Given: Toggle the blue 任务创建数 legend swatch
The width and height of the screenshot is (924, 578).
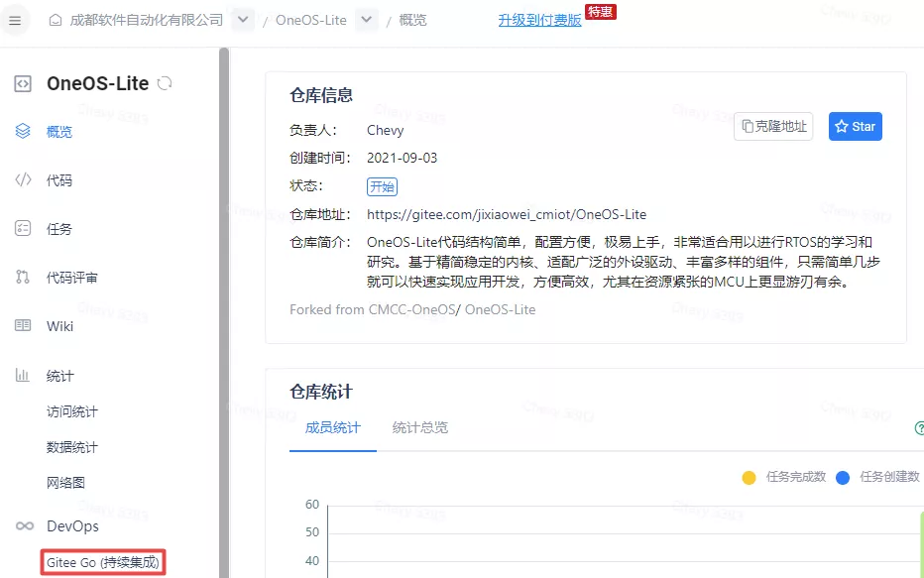Looking at the screenshot, I should click(843, 477).
